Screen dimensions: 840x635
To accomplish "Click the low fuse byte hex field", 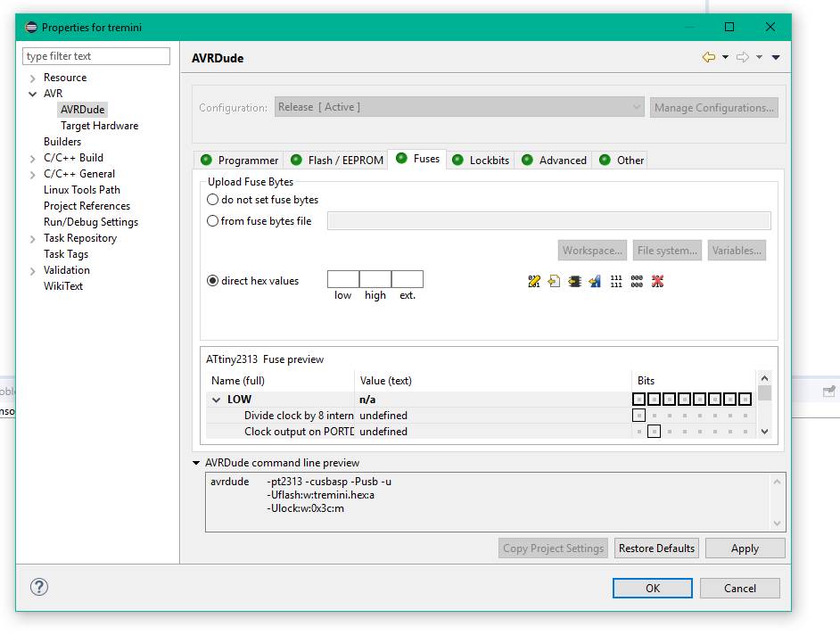I will click(x=343, y=279).
